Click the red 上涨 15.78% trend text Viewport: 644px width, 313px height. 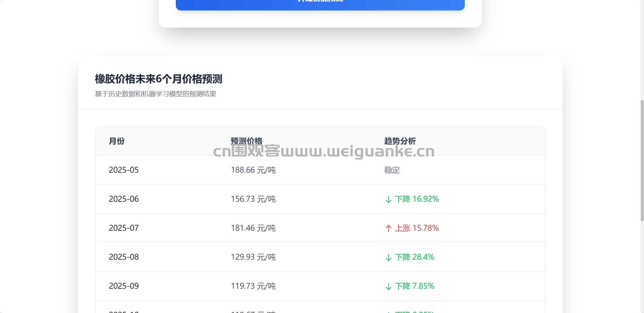pos(417,228)
